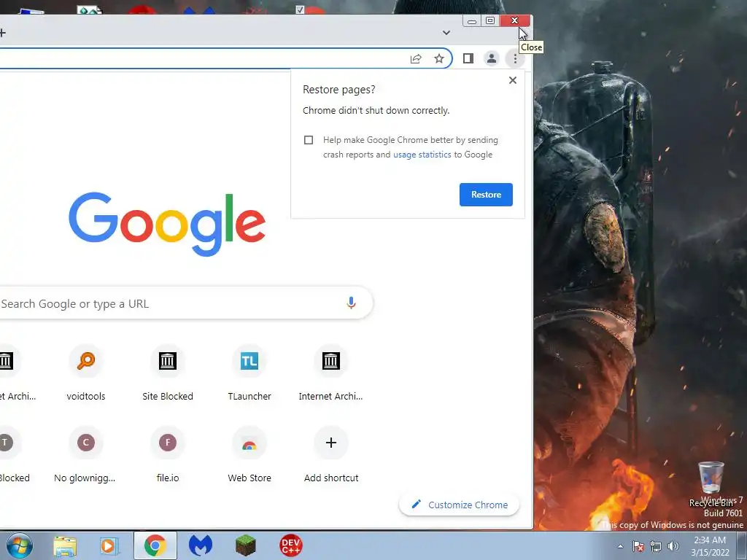Show hidden tray icons arrow
The width and height of the screenshot is (747, 560).
tap(620, 546)
